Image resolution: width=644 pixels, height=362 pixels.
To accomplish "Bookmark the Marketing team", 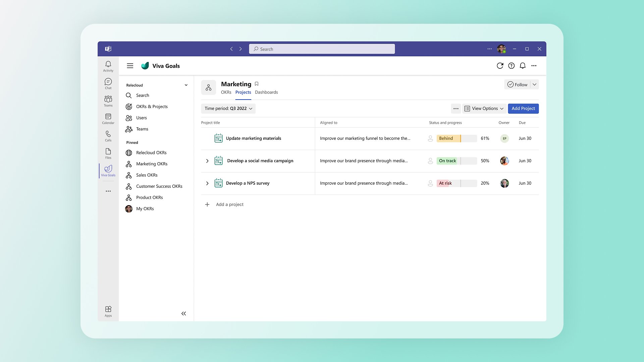I will coord(257,84).
